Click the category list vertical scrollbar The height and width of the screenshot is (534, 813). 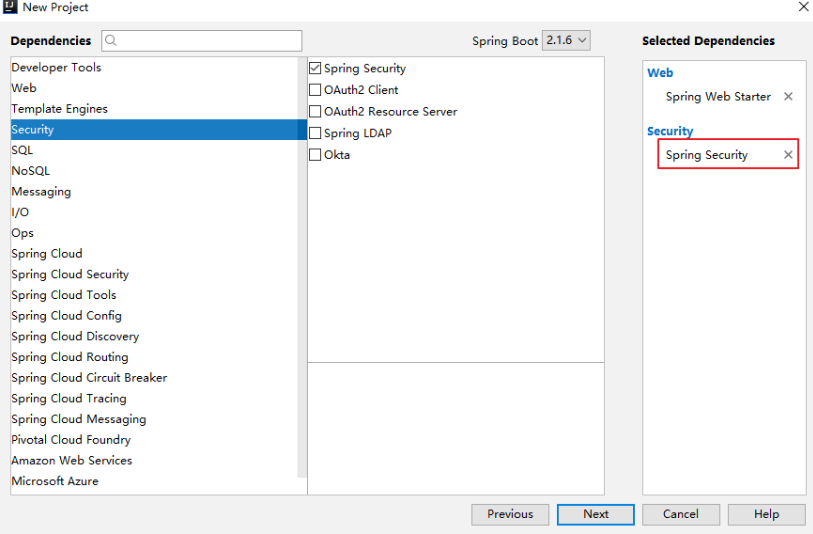point(302,267)
